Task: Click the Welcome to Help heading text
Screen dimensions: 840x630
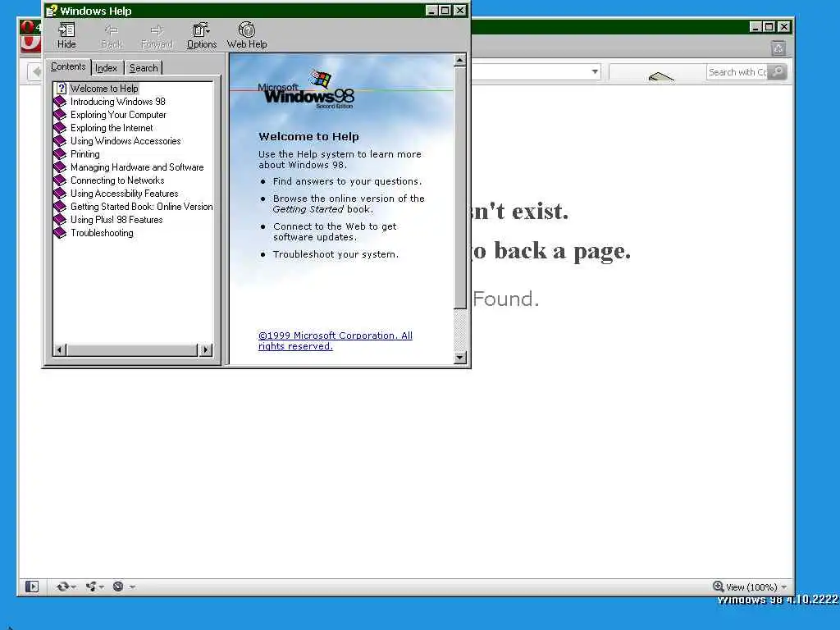Action: click(308, 137)
